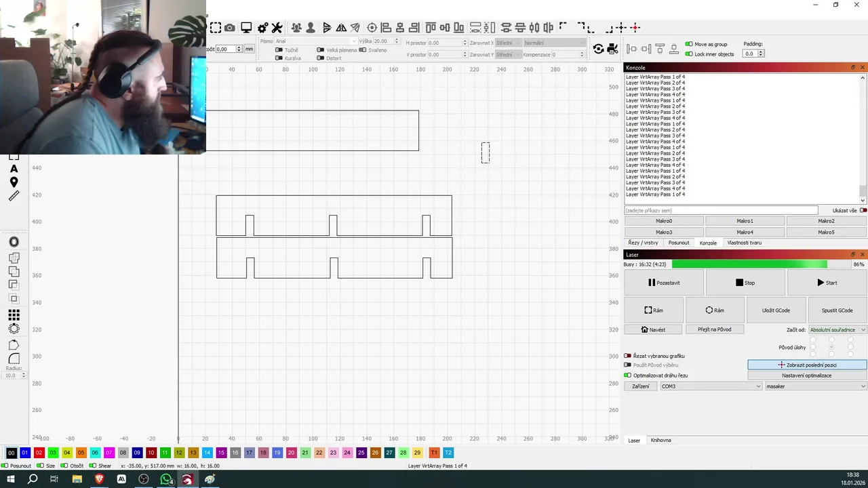This screenshot has height=488, width=868.
Task: Click the Offset shapes tool icon
Action: coord(14,242)
